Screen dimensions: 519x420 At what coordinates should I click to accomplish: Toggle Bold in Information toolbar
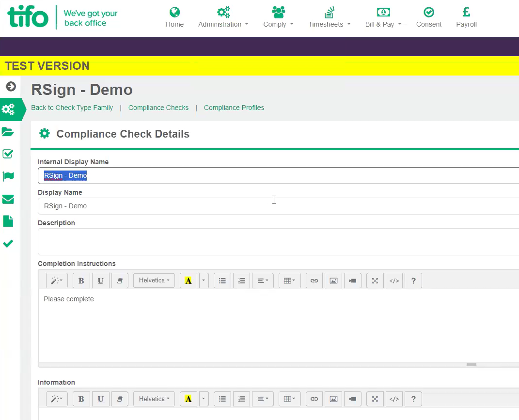[81, 399]
